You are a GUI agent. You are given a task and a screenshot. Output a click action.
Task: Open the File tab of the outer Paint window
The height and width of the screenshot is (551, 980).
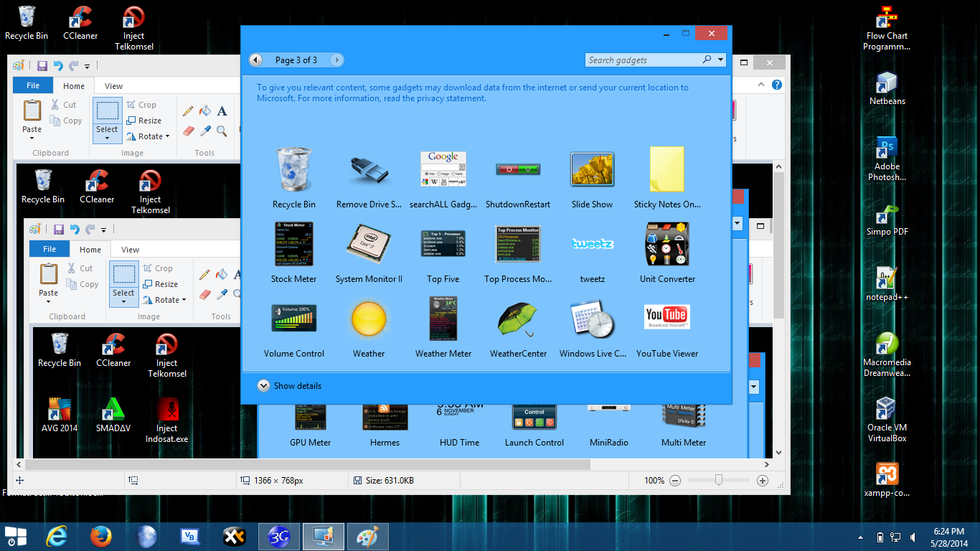pos(33,85)
